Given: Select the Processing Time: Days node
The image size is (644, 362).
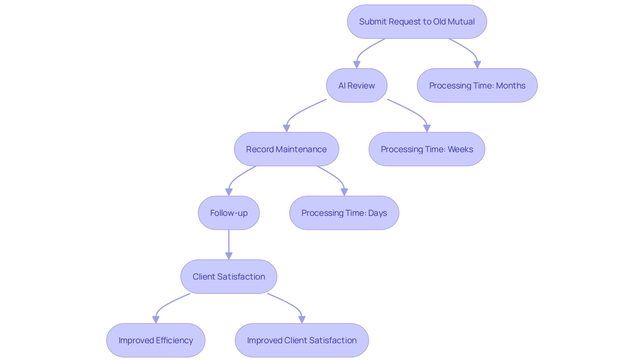Looking at the screenshot, I should click(344, 213).
